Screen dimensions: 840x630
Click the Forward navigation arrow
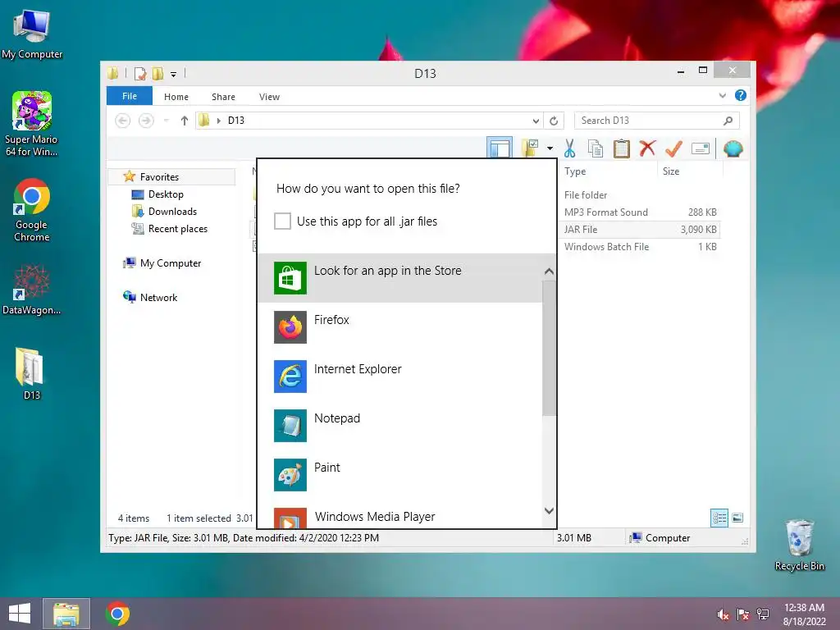click(x=146, y=121)
